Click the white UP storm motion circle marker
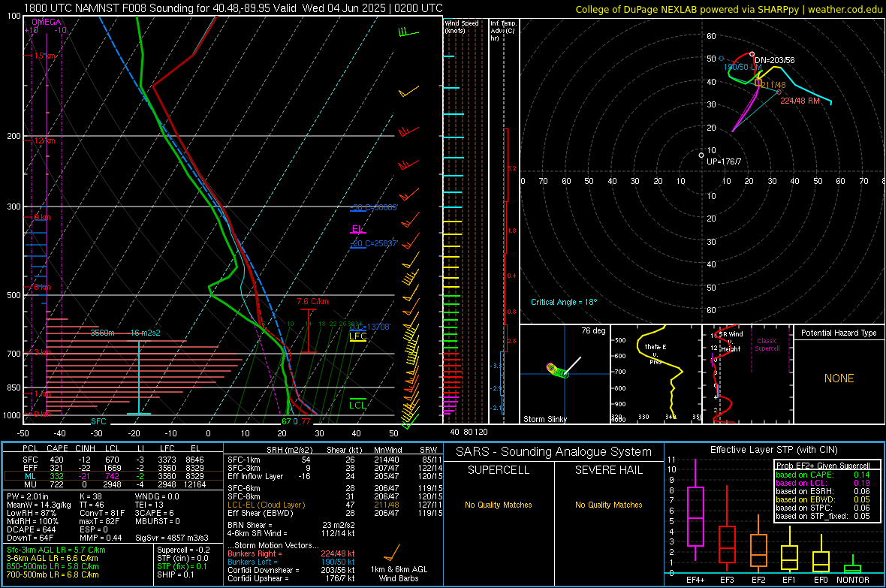This screenshot has width=886, height=588. (701, 155)
